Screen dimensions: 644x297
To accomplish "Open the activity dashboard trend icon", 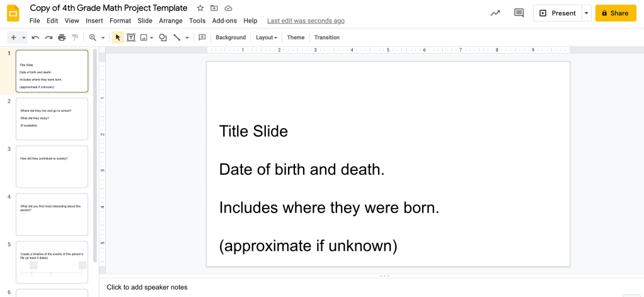I will coord(495,13).
